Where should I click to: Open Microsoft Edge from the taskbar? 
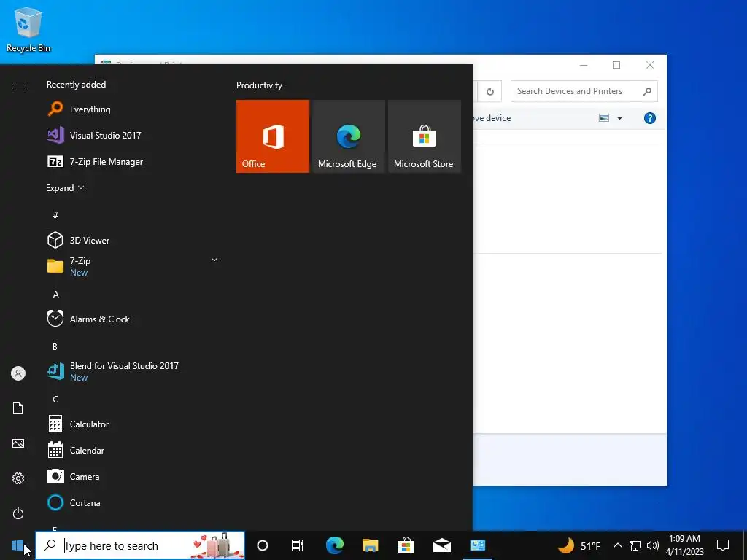pos(334,545)
